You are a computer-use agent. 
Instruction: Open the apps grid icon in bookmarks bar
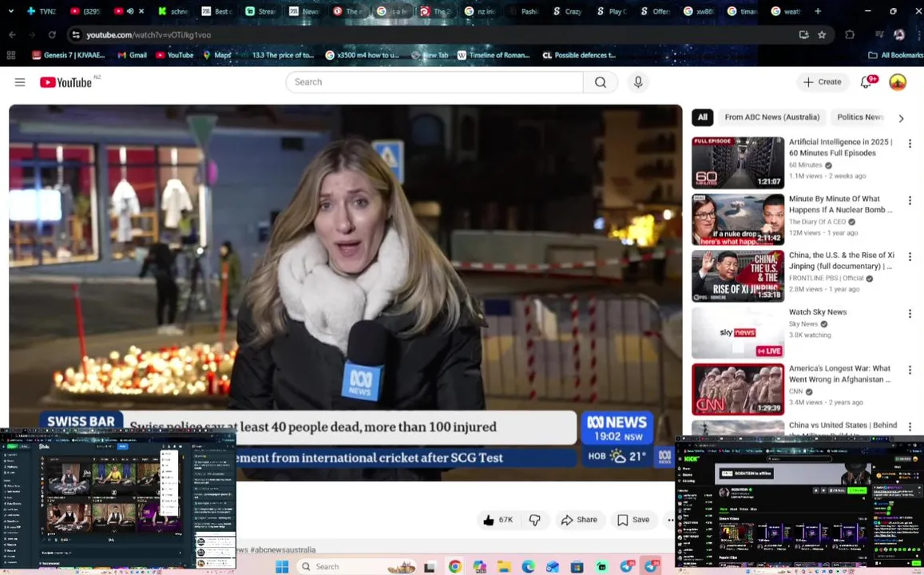(10, 55)
